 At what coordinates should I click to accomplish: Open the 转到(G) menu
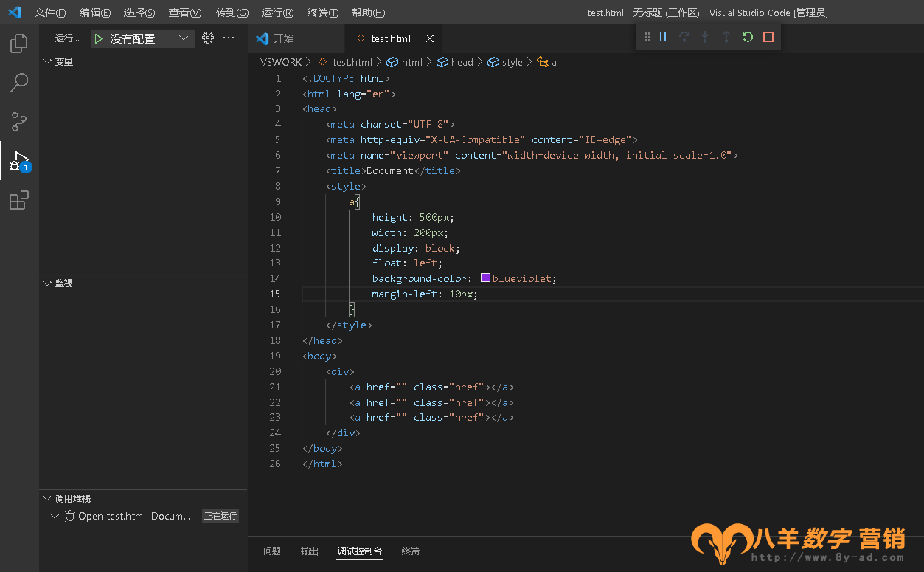click(x=232, y=13)
